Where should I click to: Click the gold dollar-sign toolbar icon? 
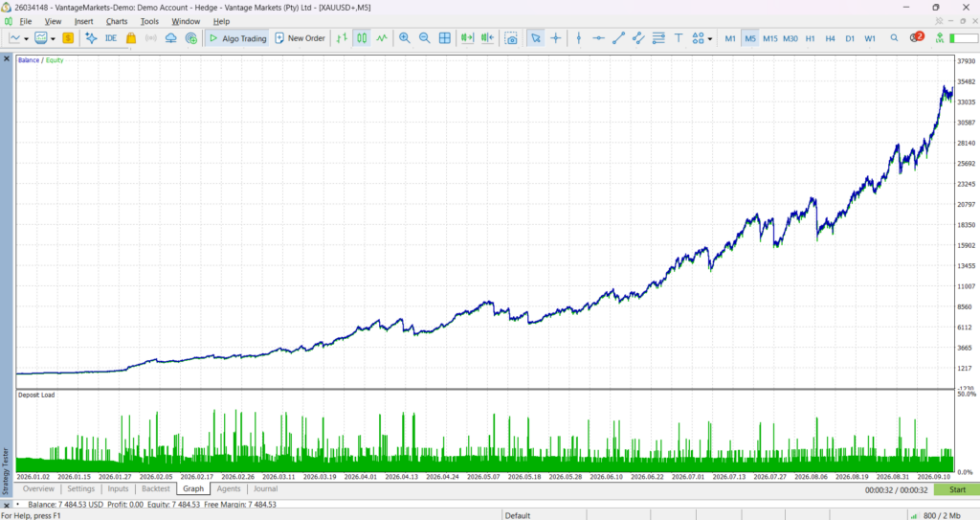click(68, 38)
